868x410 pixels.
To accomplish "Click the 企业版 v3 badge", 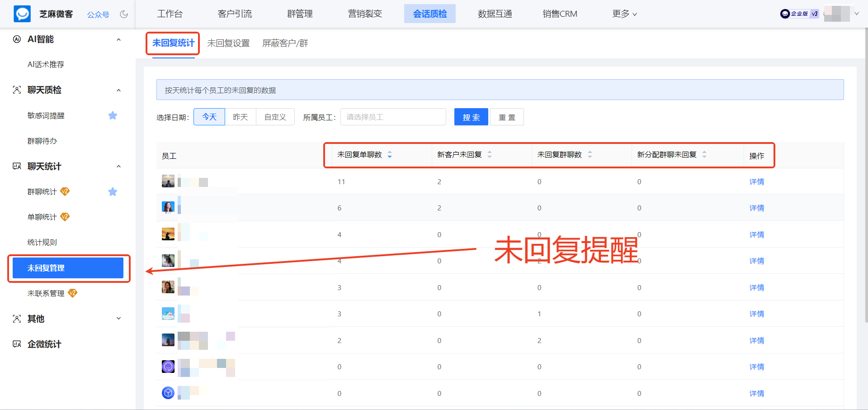I will [x=799, y=14].
